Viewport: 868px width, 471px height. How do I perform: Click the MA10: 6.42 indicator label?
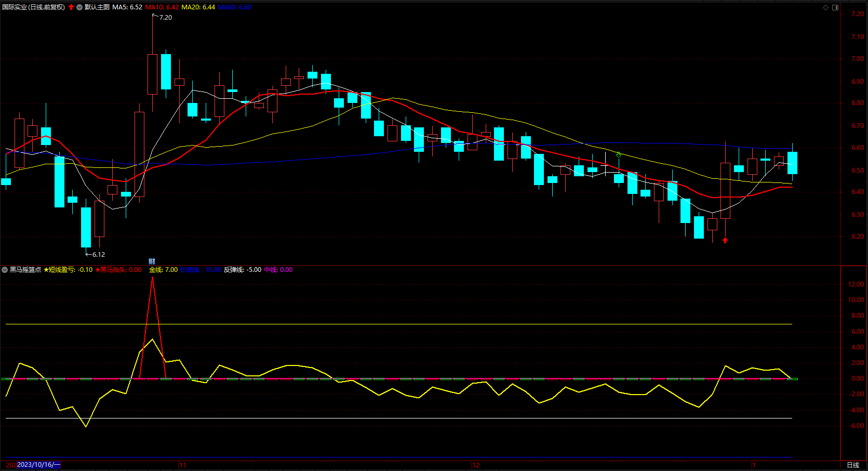pos(162,7)
